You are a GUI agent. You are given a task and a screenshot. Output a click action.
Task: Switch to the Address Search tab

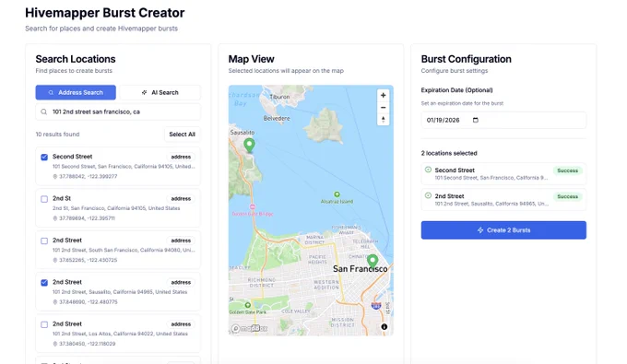coord(76,92)
